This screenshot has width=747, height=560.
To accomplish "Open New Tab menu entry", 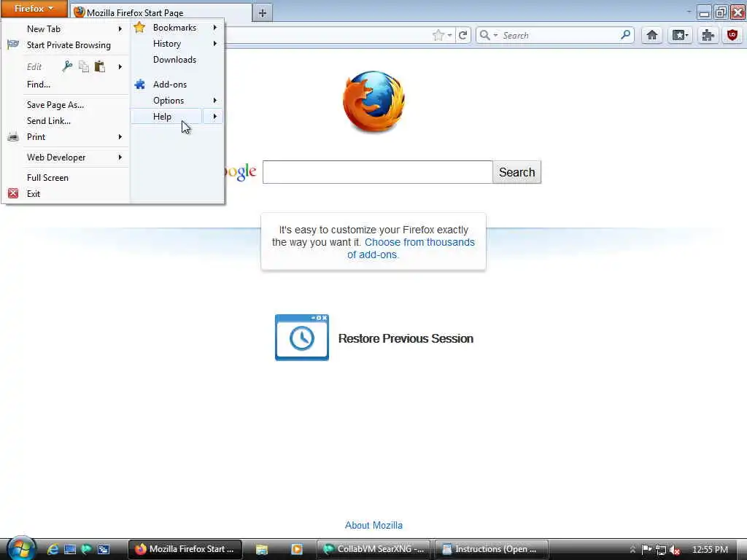I will coord(44,29).
